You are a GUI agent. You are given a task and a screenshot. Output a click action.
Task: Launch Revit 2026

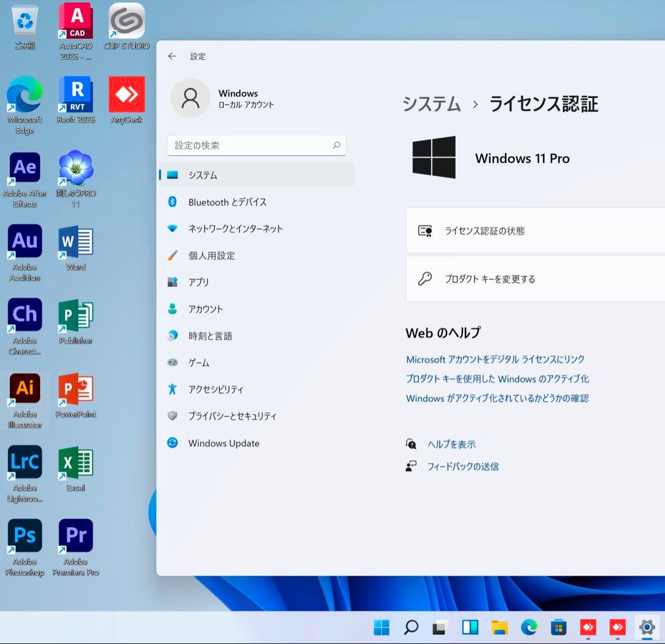75,94
